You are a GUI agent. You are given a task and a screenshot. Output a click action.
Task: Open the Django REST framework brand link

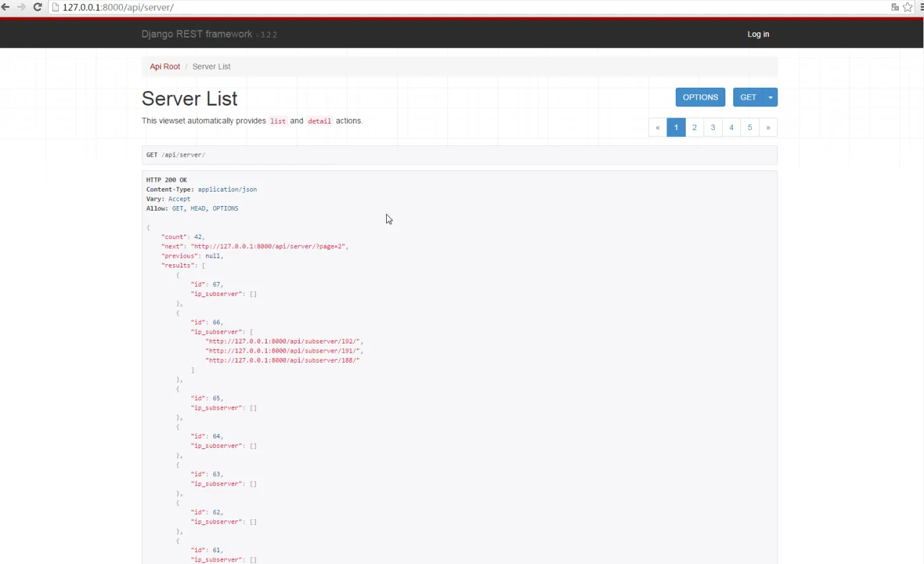click(197, 34)
